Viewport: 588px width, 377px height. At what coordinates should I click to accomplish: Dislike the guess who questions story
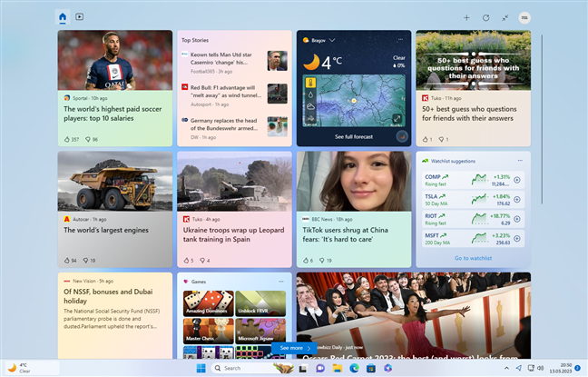[444, 139]
